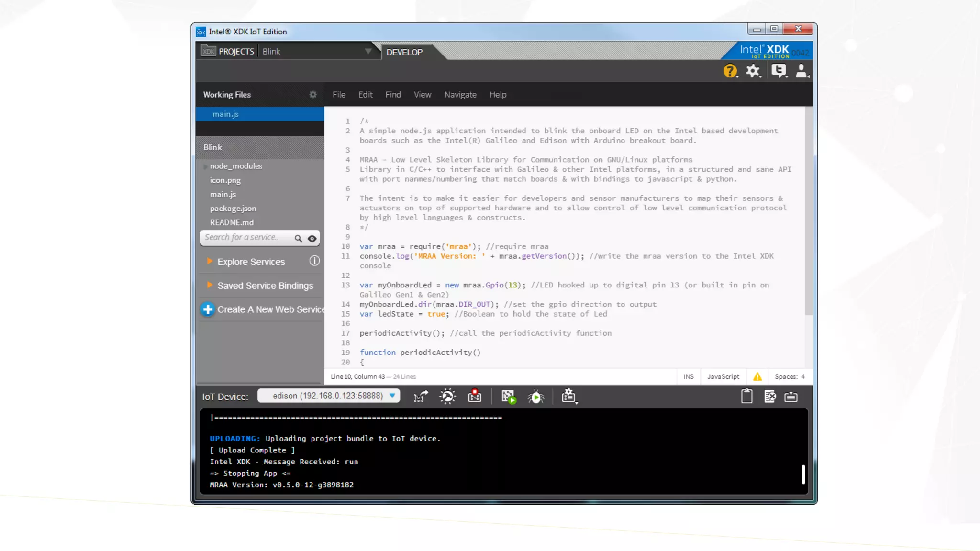The width and height of the screenshot is (980, 551).
Task: Click the upload project to device icon
Action: (x=420, y=397)
